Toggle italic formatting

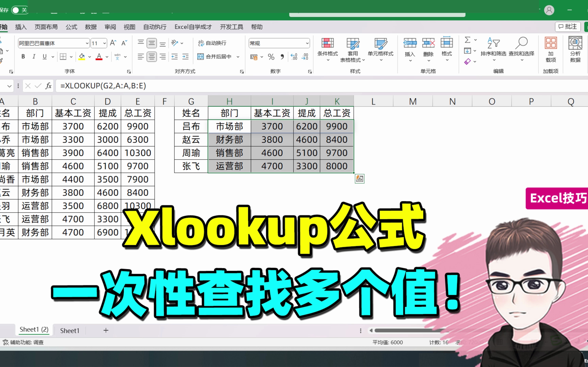(x=34, y=57)
